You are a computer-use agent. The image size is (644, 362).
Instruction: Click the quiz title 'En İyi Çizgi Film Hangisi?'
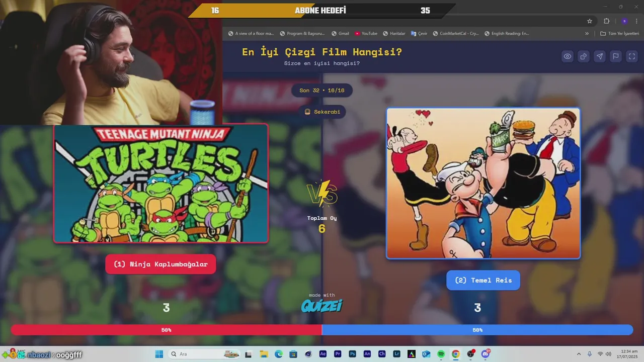click(322, 52)
